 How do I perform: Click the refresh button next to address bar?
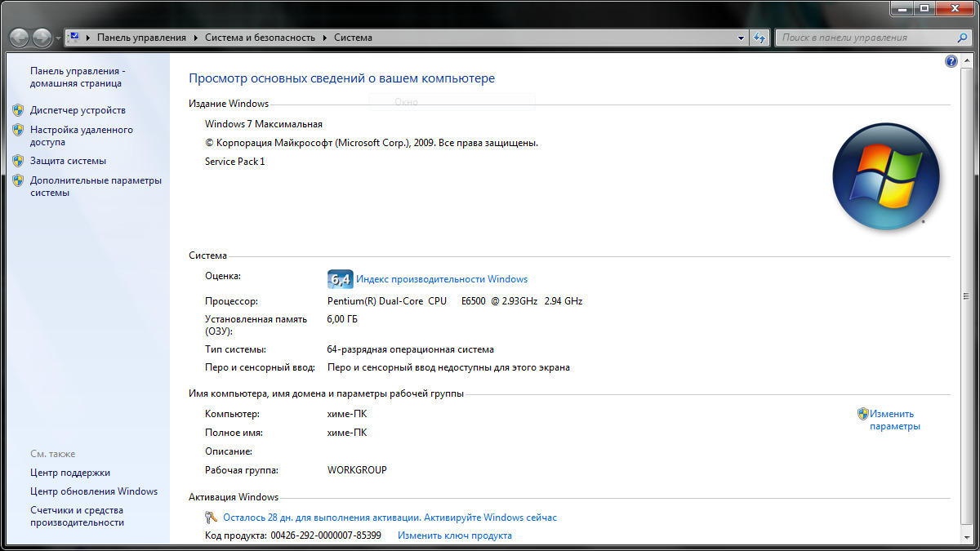(759, 38)
